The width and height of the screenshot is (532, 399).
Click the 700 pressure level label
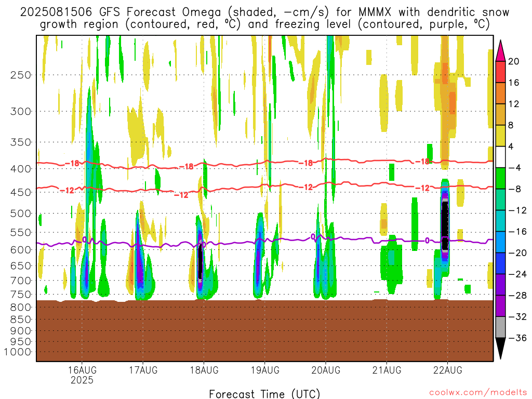[21, 281]
